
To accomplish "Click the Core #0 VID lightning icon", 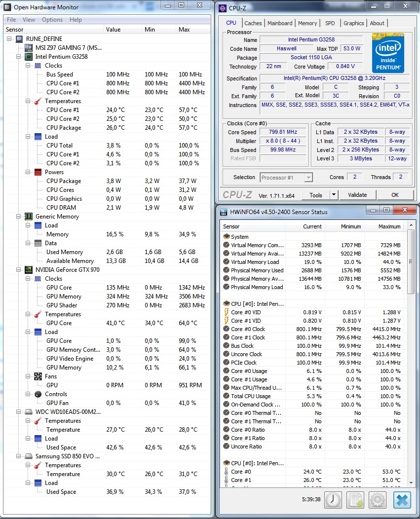I will pyautogui.click(x=227, y=312).
